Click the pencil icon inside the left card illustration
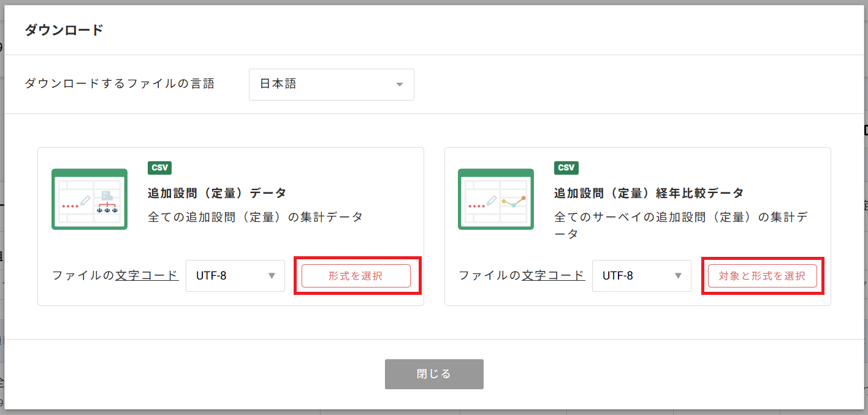 (x=85, y=202)
